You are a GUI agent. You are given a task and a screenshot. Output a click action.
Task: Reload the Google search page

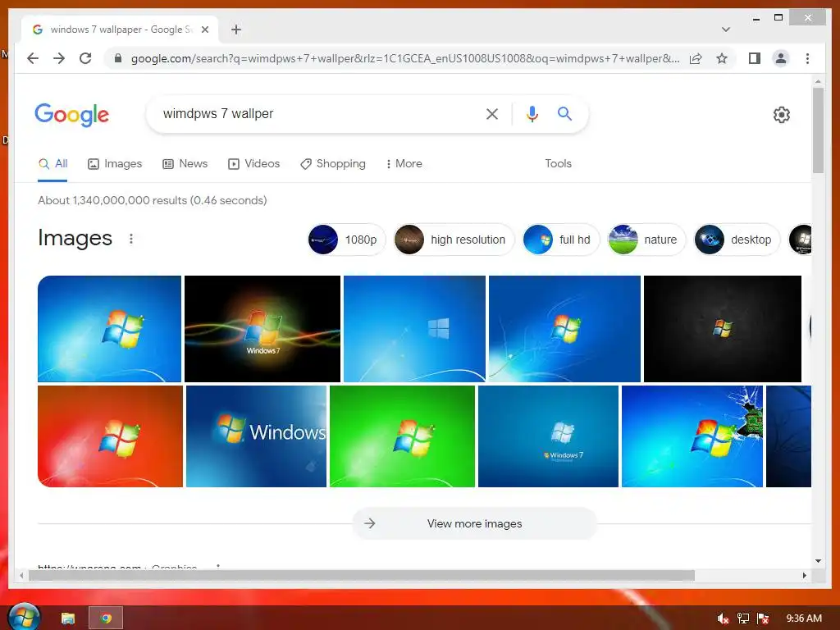click(x=85, y=58)
